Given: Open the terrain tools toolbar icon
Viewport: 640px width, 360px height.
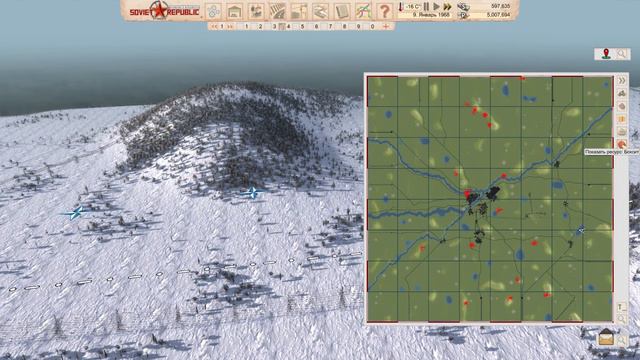Looking at the screenshot, I should coord(320,11).
